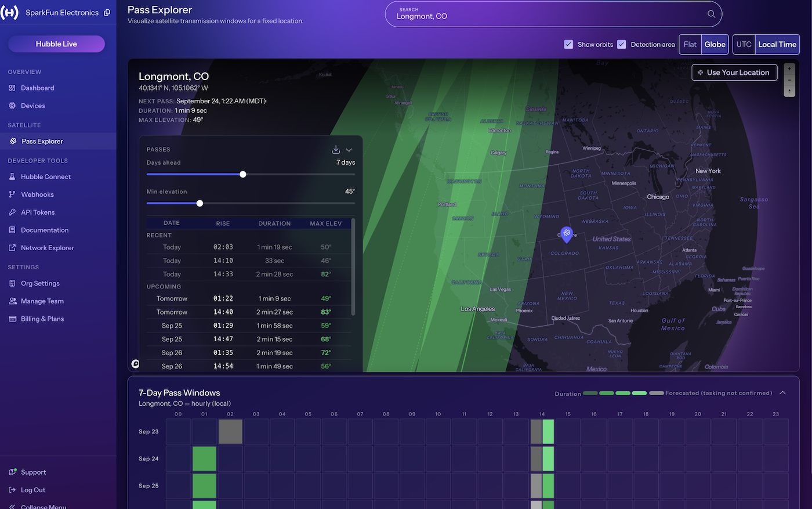Screen dimensions: 812x509
Task: Click the magnifier icon in the search bar
Action: [x=711, y=14]
